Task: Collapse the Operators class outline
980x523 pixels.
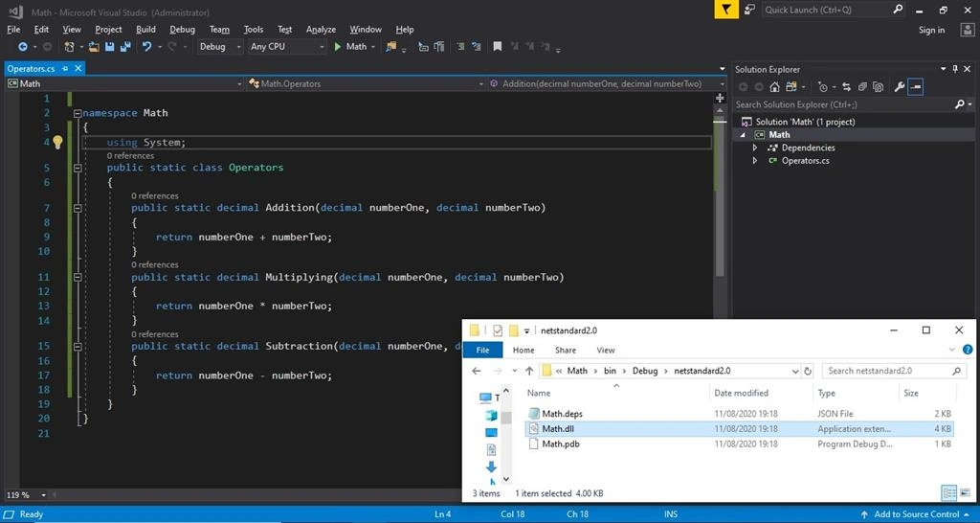Action: [78, 168]
